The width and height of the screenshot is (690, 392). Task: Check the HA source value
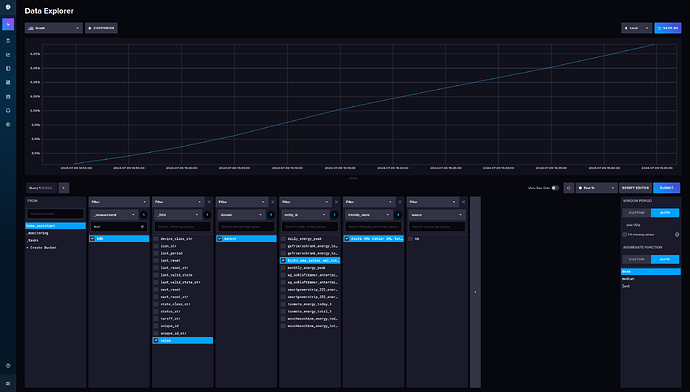410,238
